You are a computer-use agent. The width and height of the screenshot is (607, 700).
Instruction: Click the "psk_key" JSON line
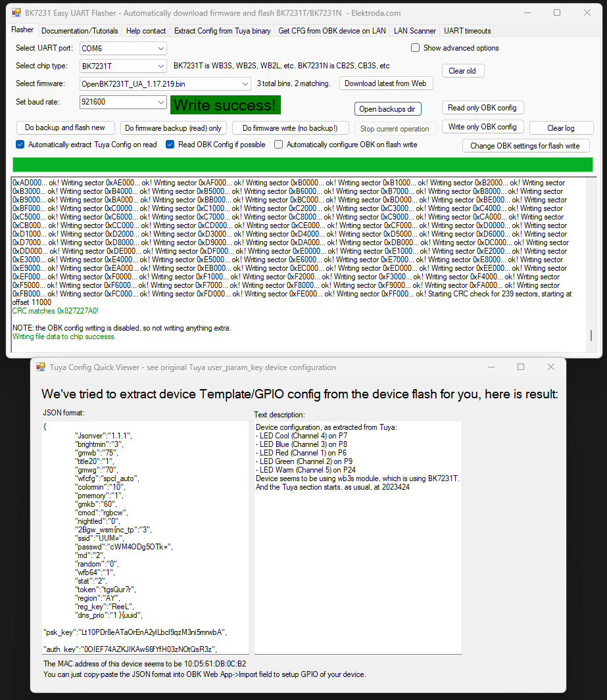(135, 632)
